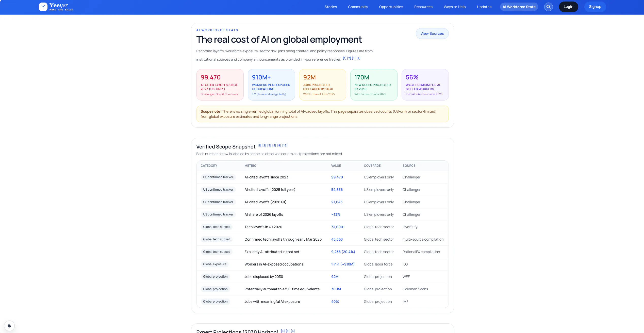Click the 'The real cost of AI' page heading
The image size is (644, 333).
[279, 40]
